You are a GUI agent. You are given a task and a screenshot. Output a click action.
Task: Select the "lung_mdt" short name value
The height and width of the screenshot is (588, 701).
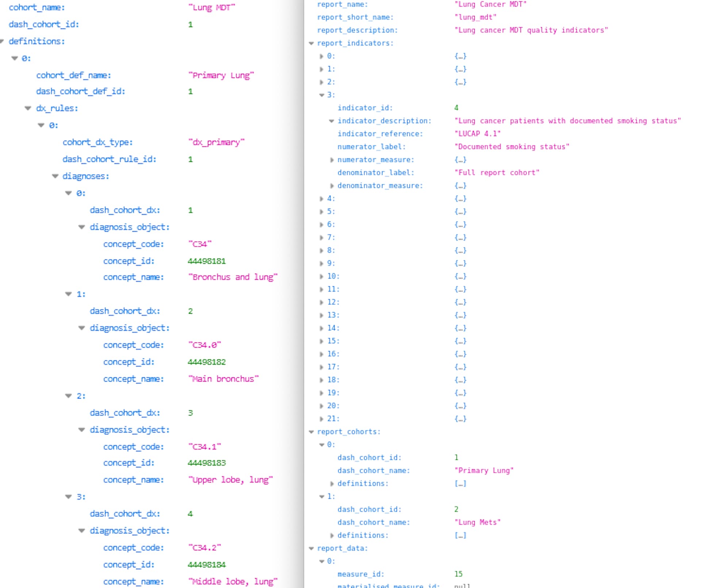(475, 17)
